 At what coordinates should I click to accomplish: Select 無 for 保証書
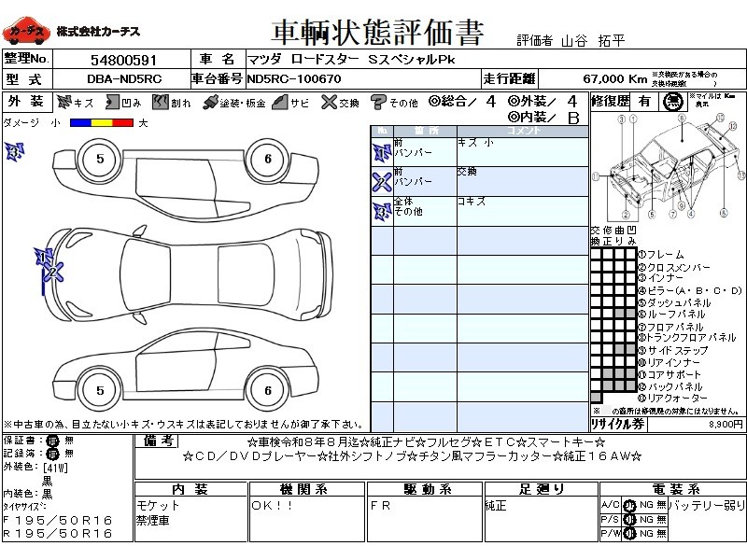69,441
